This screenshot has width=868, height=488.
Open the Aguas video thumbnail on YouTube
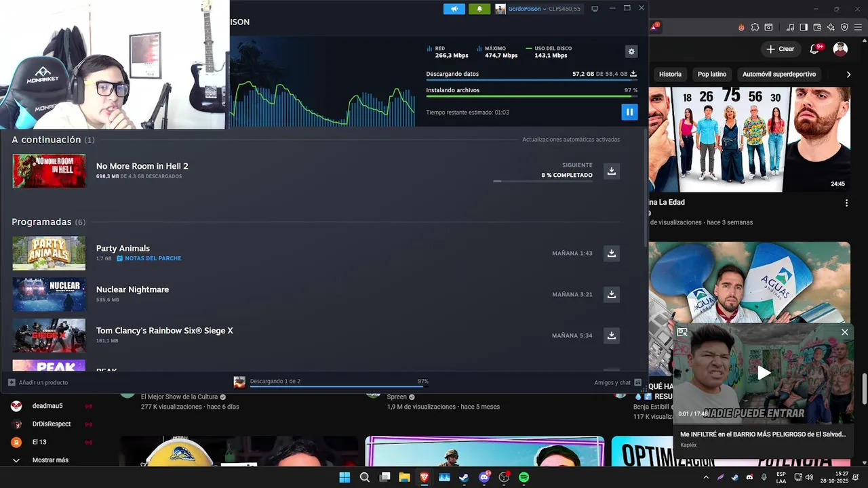[x=749, y=282]
